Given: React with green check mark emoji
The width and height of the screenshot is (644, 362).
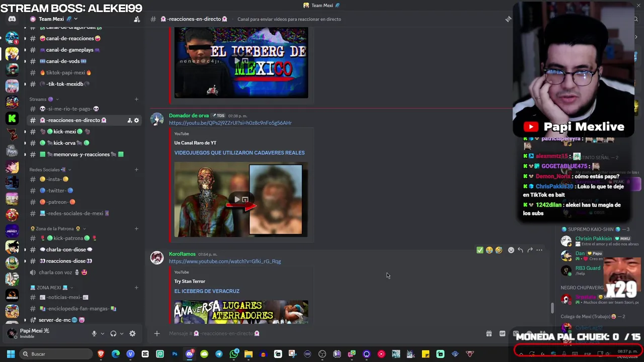Looking at the screenshot, I should (479, 250).
